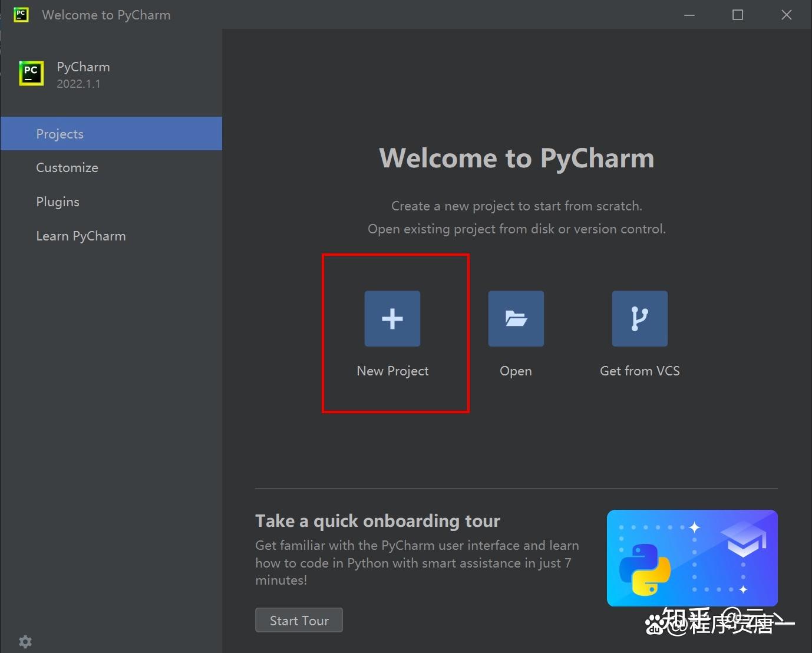Click the Welcome to PyCharm title bar text
Image resolution: width=812 pixels, height=653 pixels.
point(106,15)
